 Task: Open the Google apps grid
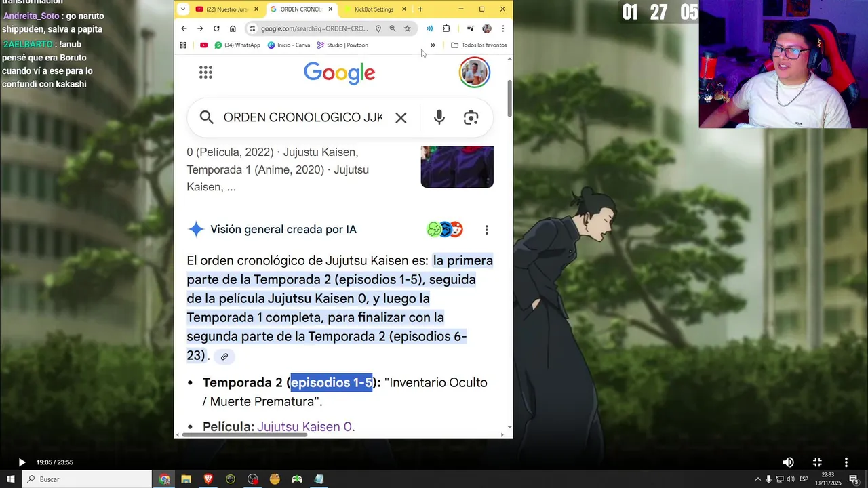[205, 73]
